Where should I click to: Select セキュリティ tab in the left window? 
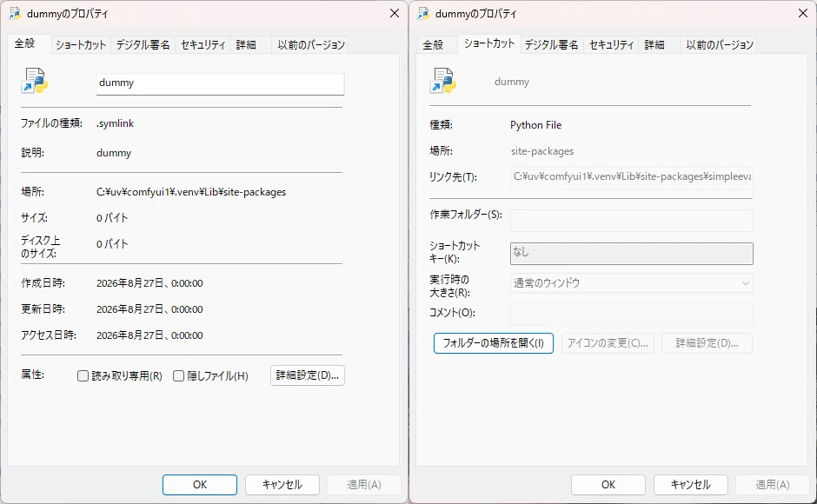coord(203,45)
